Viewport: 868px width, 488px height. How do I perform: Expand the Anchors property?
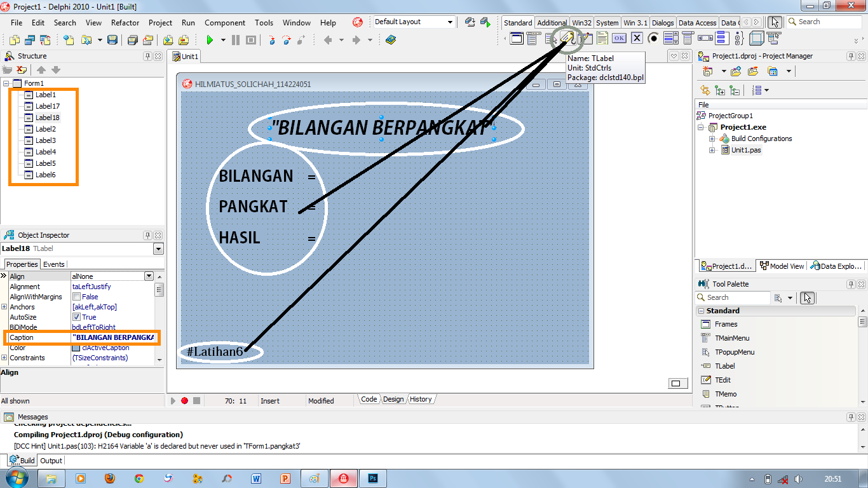4,307
